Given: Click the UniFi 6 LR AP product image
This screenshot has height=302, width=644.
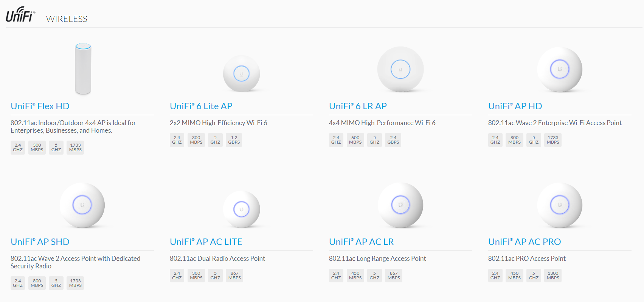Looking at the screenshot, I should (400, 70).
